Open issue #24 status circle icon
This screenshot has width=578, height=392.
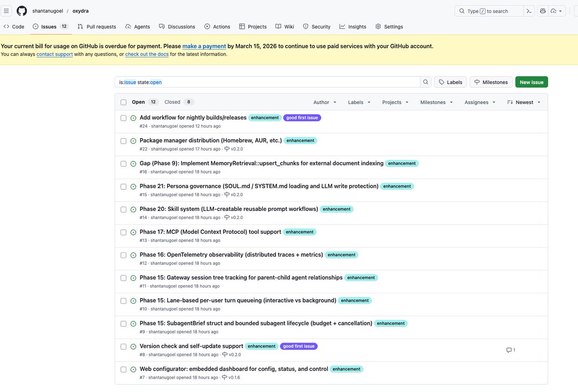pos(133,118)
